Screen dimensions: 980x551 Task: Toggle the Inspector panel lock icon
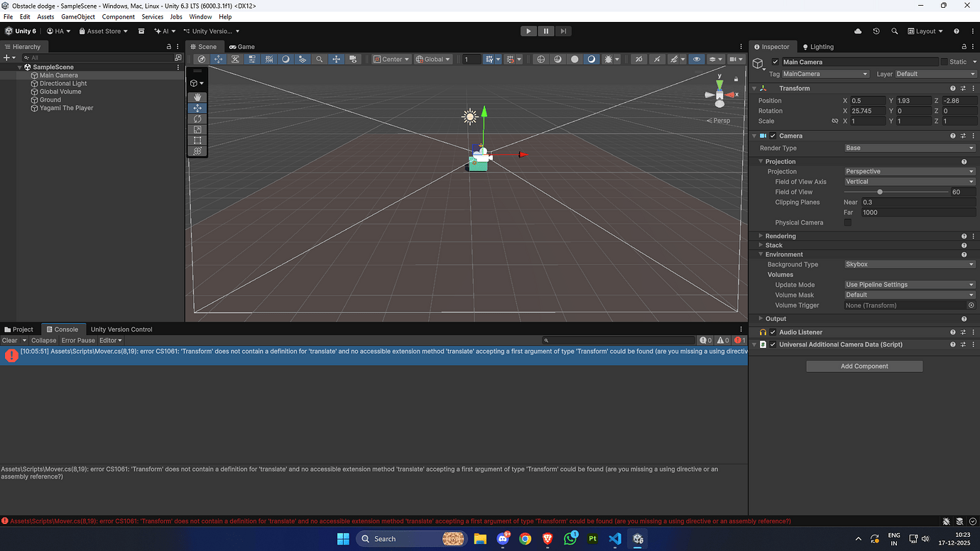coord(964,47)
